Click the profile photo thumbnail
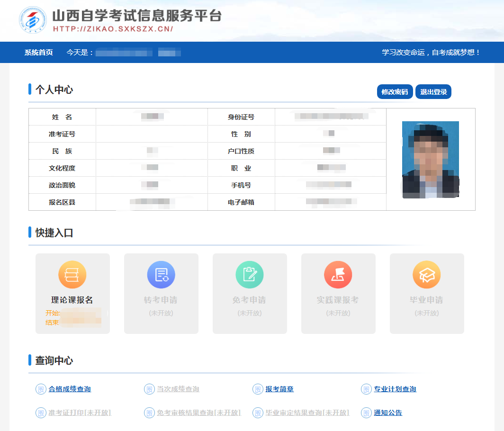Viewport: 504px width, 431px height. (x=431, y=160)
